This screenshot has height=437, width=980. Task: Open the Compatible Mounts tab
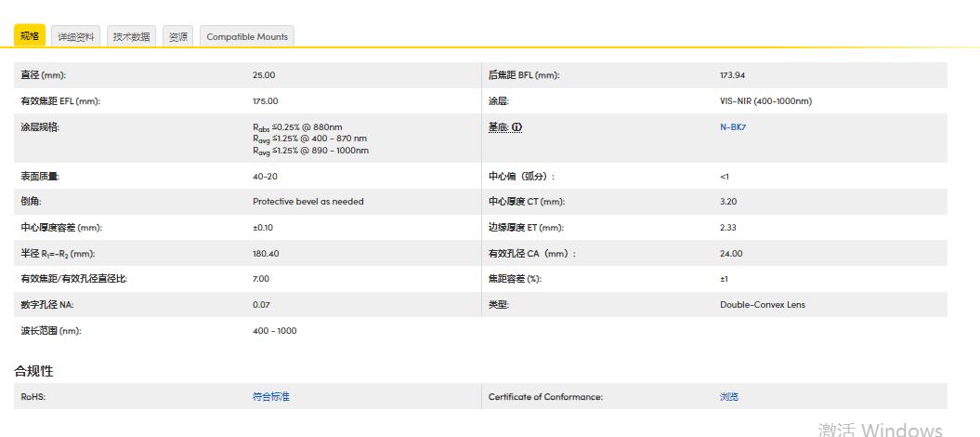[x=247, y=37]
